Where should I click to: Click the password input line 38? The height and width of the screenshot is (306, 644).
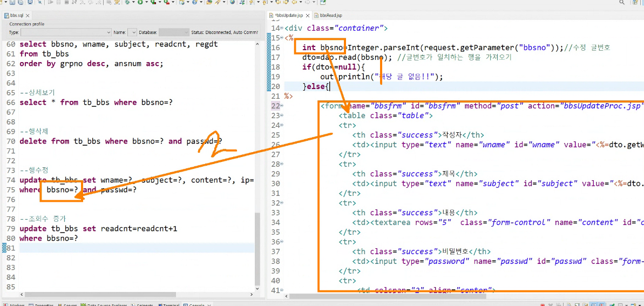coord(498,261)
